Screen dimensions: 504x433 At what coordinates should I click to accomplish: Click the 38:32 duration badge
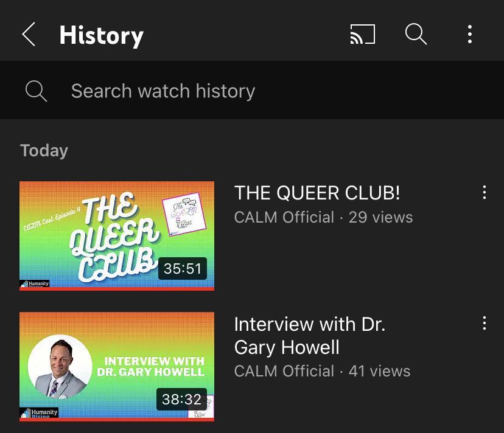(181, 400)
